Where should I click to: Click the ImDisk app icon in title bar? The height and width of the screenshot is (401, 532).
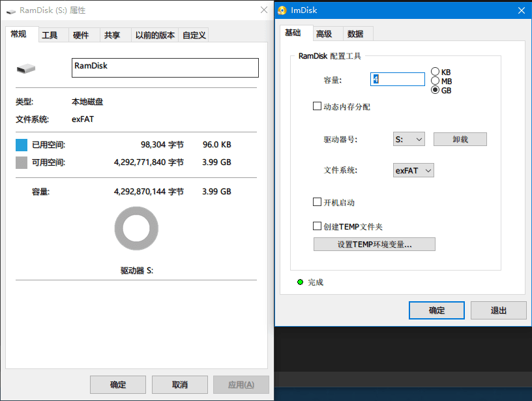pyautogui.click(x=282, y=10)
